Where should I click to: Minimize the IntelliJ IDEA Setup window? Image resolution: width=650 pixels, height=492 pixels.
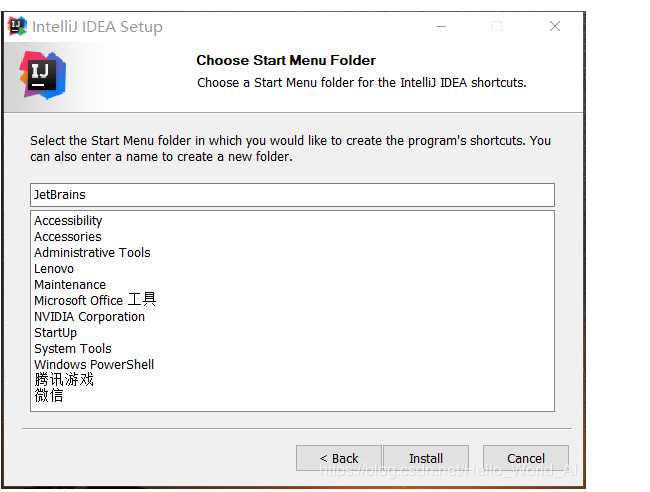[441, 27]
